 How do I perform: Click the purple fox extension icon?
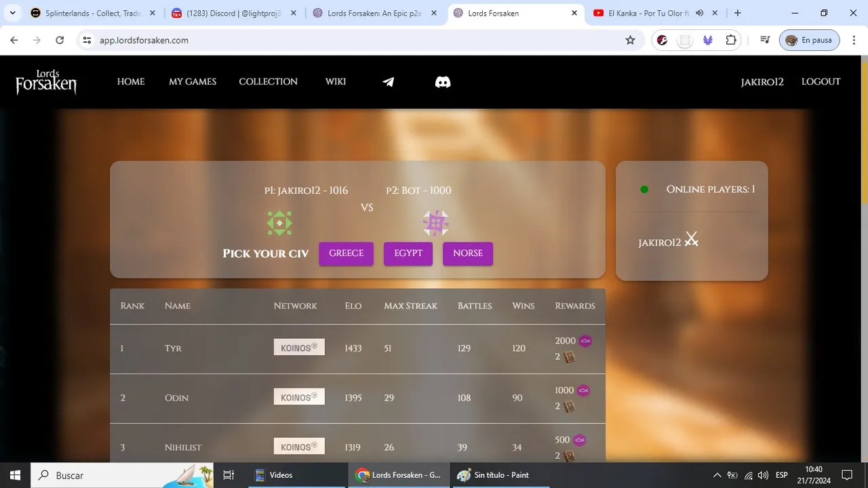[708, 40]
